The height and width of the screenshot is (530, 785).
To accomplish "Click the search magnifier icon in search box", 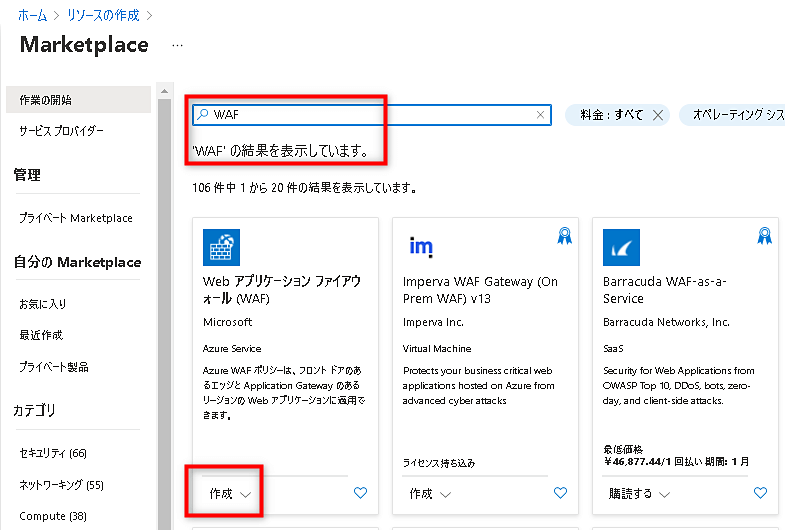I will (203, 115).
